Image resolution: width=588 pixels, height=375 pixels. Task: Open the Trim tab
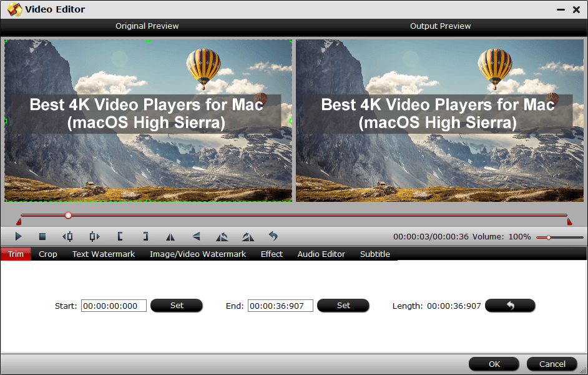click(16, 254)
